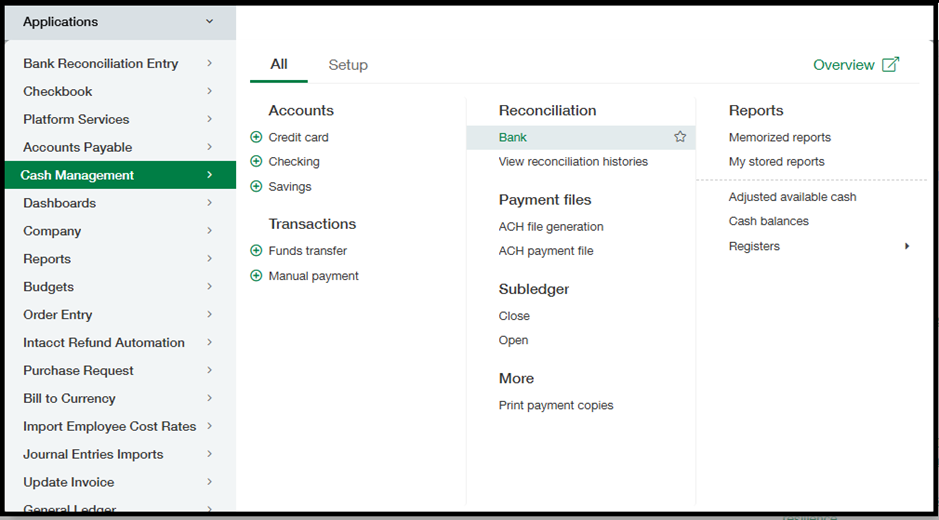939x520 pixels.
Task: Open View reconciliation histories
Action: click(573, 162)
